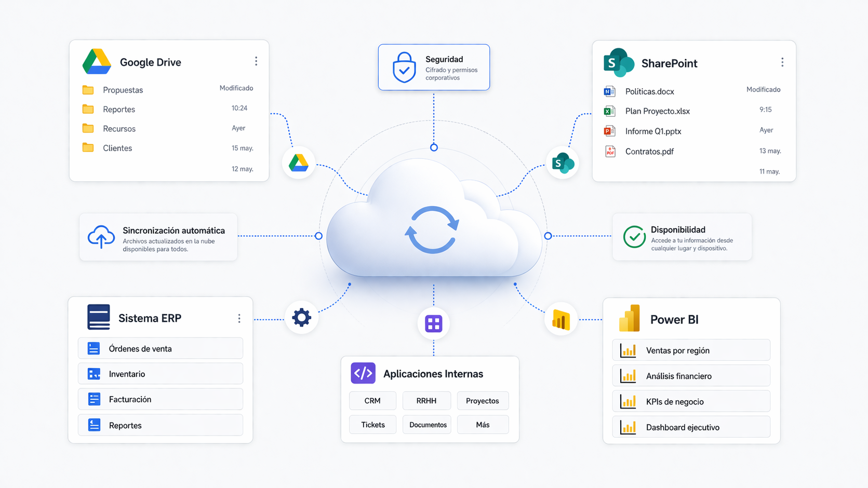Click the shield icon on the Seguridad card

pos(405,67)
